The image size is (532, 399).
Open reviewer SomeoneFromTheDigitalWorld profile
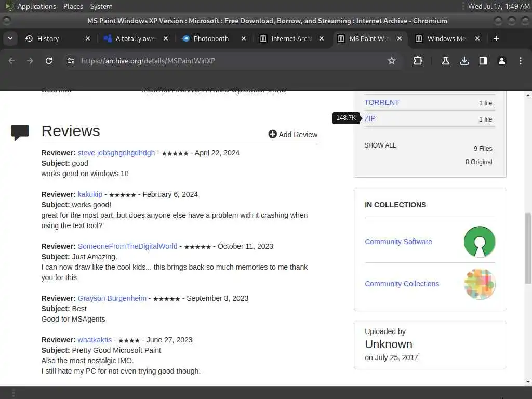point(127,246)
